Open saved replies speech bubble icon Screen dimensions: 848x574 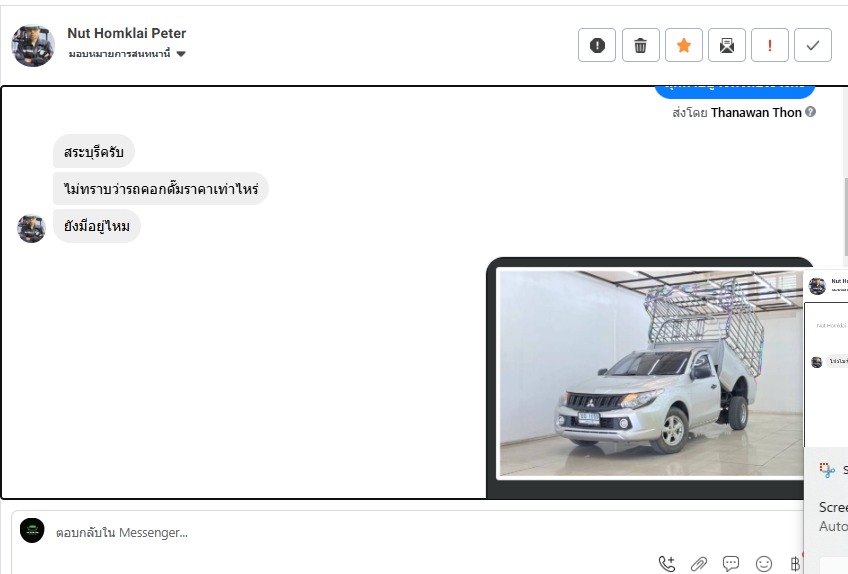[x=731, y=564]
